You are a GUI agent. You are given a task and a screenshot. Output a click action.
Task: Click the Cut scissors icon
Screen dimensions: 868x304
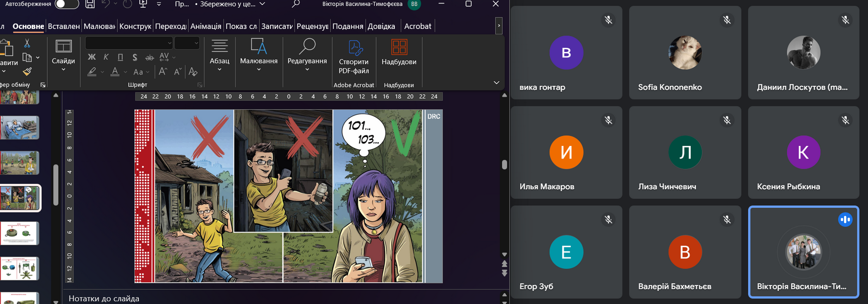[x=27, y=43]
